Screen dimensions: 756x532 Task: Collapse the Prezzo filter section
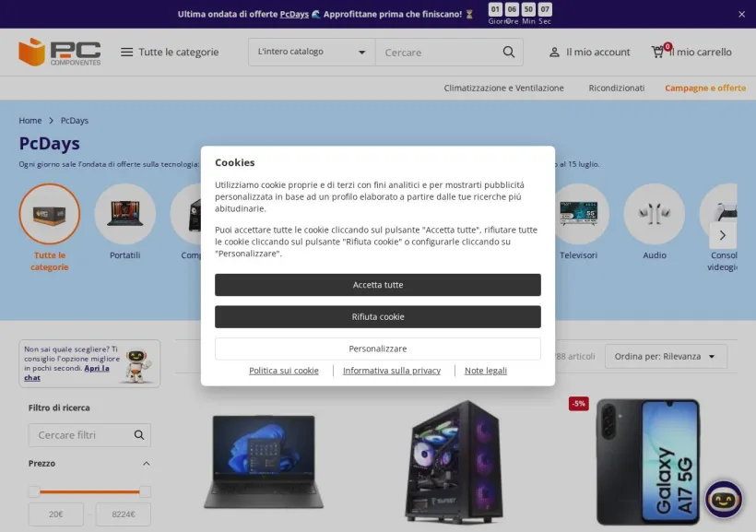[x=146, y=464]
